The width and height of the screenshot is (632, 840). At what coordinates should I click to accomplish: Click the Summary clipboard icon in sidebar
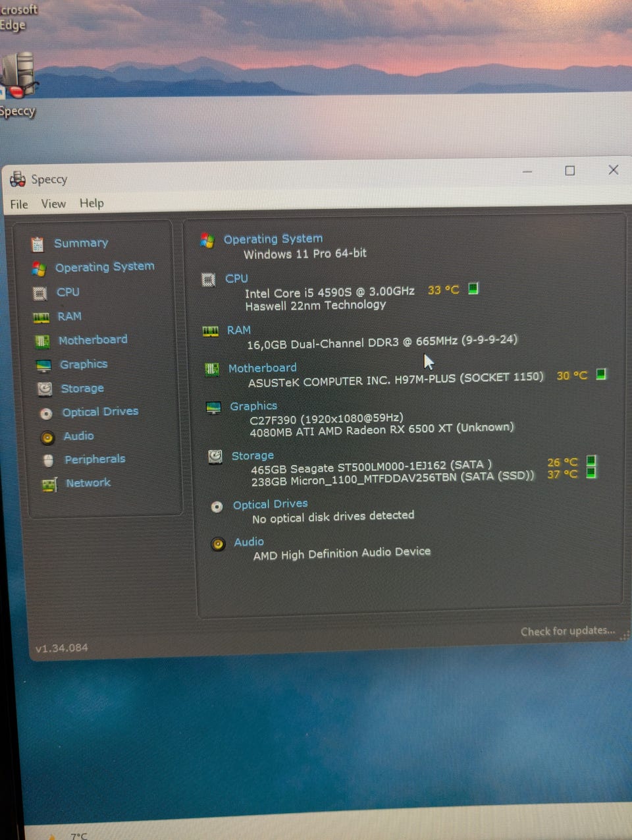click(x=38, y=244)
